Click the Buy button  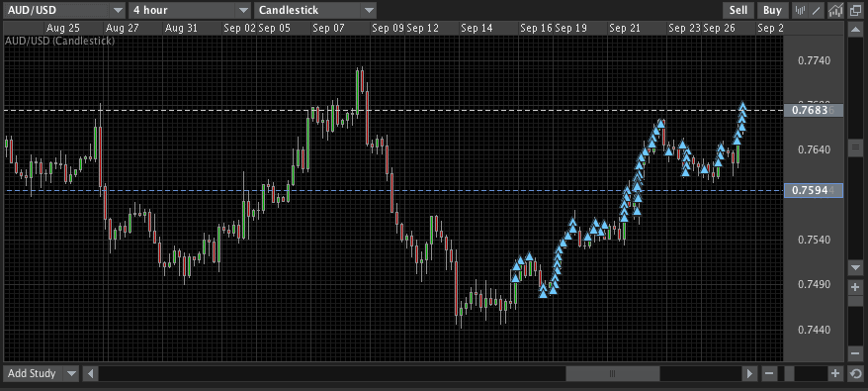(772, 10)
